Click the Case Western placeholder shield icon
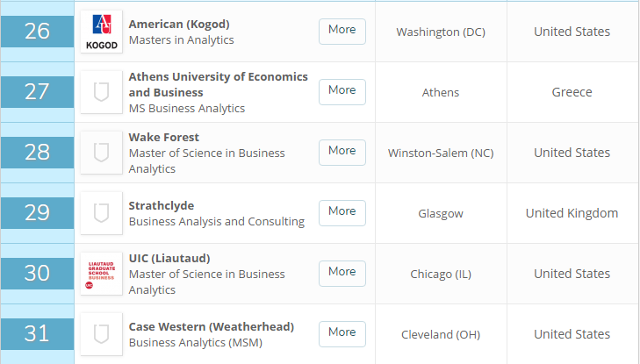Screen dimensions: 640x364 (101, 334)
